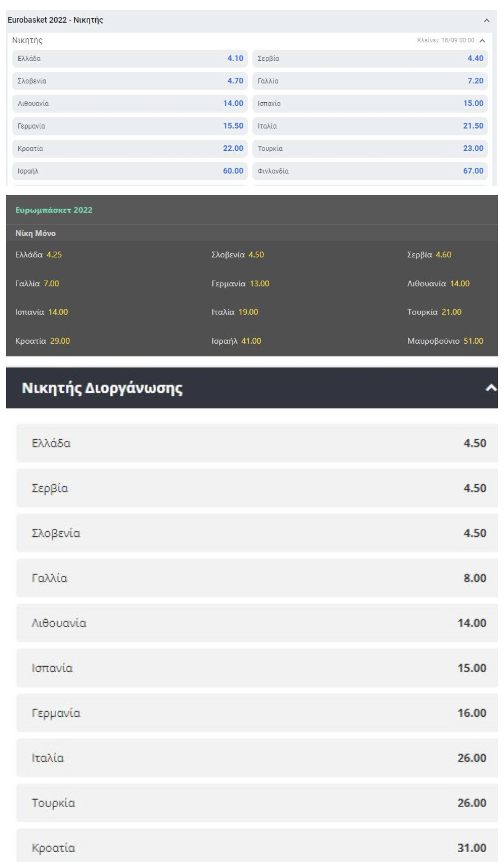Choose Σλοβενία 4.50 in dark panel
The image size is (504, 862).
click(237, 255)
